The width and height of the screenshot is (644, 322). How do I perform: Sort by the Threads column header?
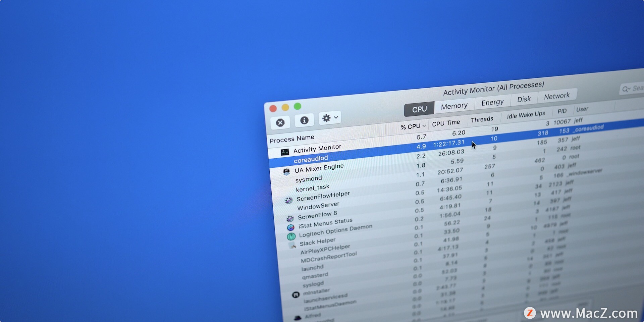[482, 119]
